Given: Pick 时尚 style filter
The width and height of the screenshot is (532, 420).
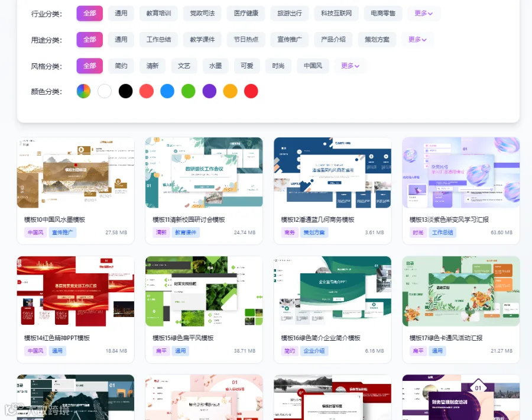Looking at the screenshot, I should (278, 66).
